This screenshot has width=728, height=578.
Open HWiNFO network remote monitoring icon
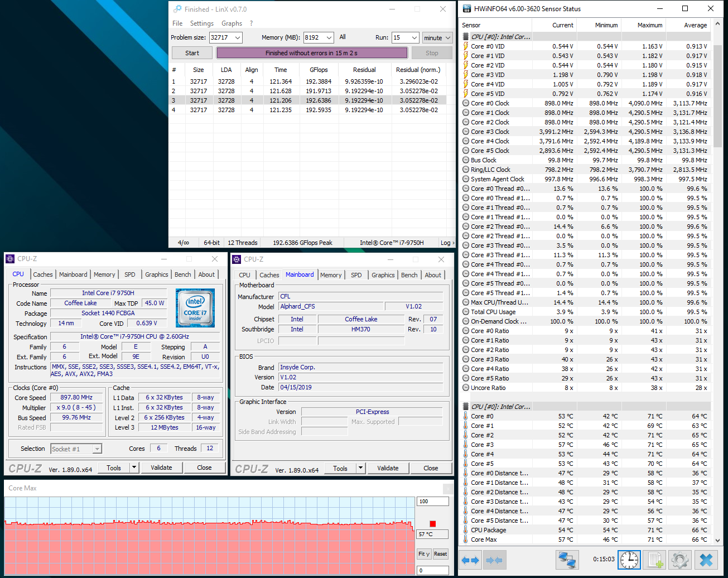tap(567, 560)
